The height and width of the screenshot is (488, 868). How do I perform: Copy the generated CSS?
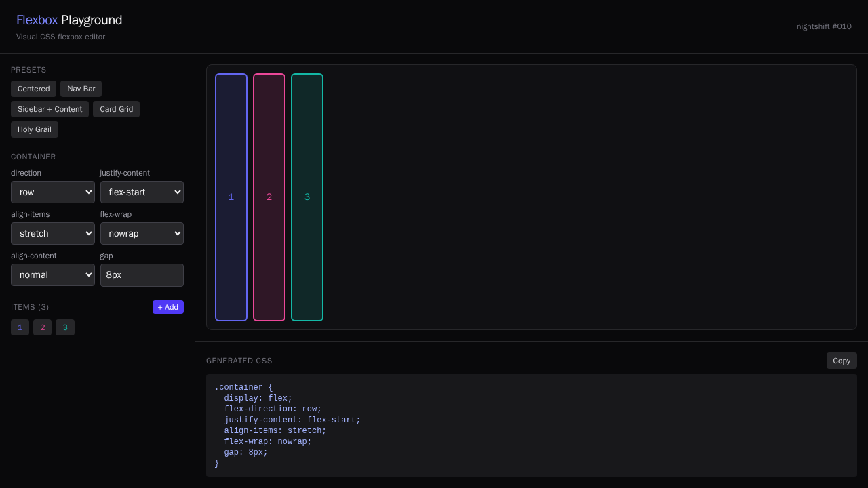(841, 360)
